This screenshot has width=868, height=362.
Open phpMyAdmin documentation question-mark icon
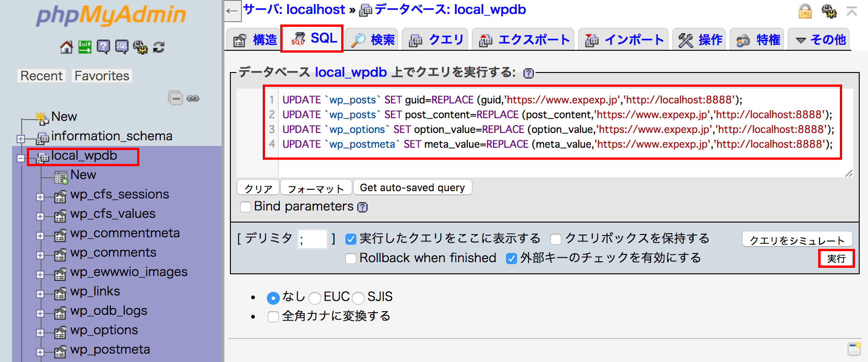click(103, 47)
